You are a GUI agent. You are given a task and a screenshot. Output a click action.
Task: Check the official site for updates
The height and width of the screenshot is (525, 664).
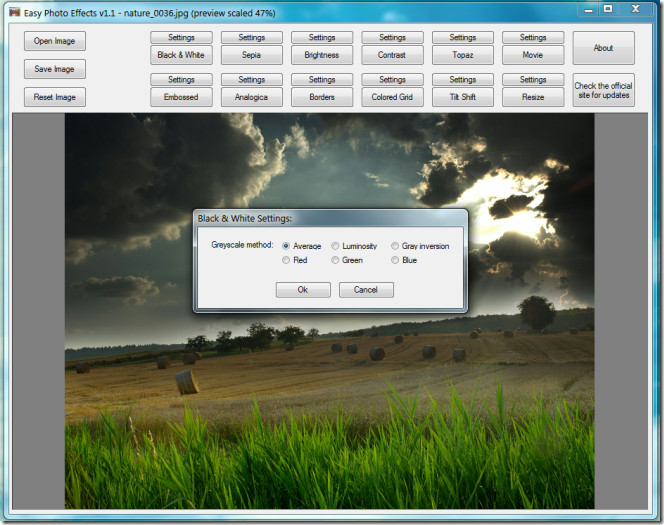click(x=603, y=90)
